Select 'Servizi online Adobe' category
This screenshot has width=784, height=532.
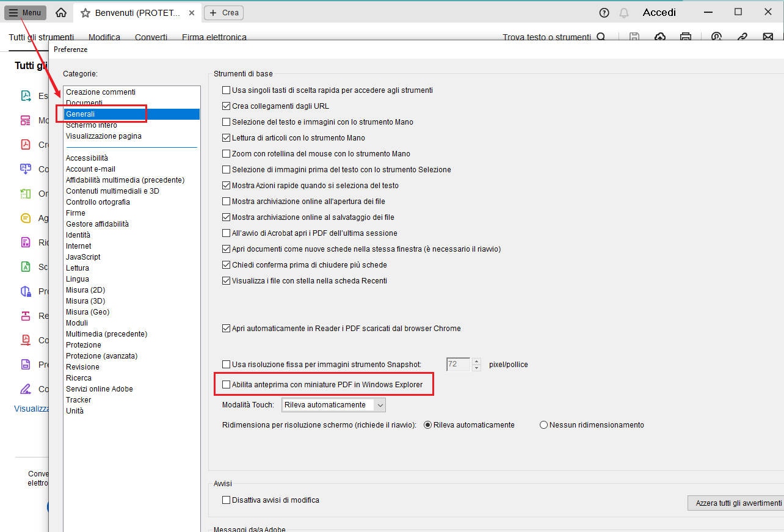click(x=100, y=389)
